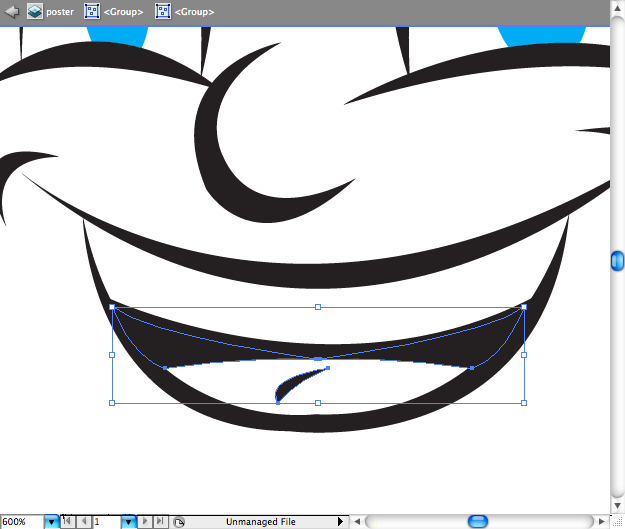The width and height of the screenshot is (625, 529).
Task: Select the second <Group> icon in breadcrumb
Action: (x=163, y=12)
